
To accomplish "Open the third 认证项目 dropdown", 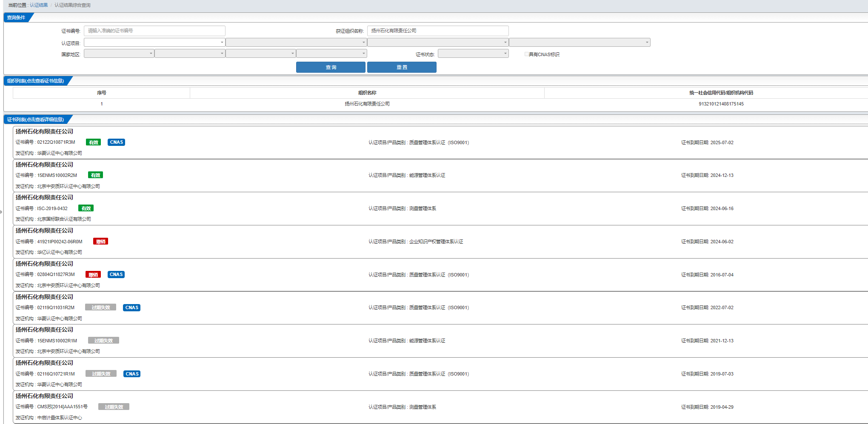I will pos(438,42).
